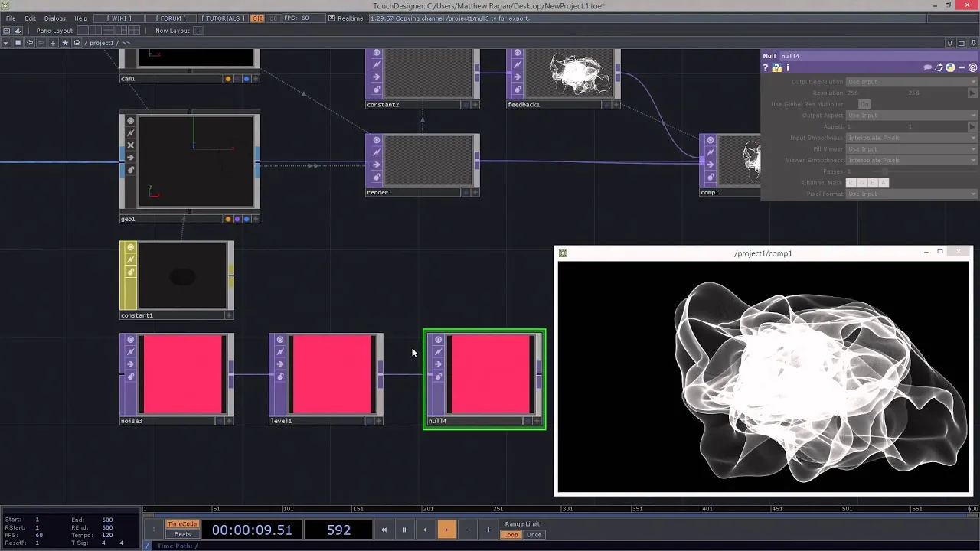Select Beats display mode

(182, 534)
